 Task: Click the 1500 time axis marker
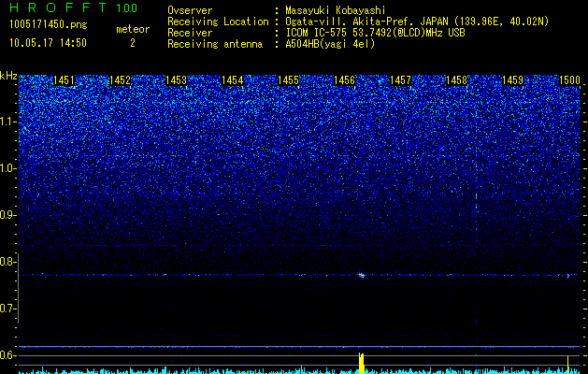(x=569, y=80)
